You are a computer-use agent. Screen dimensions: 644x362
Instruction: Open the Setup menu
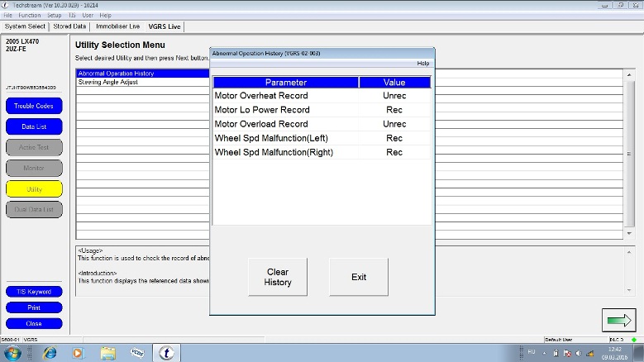point(54,15)
